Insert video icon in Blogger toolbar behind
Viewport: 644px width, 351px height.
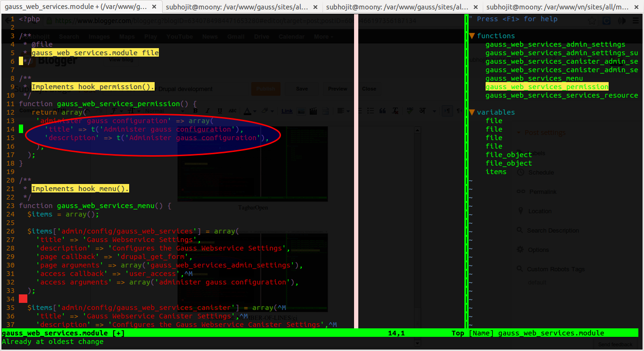(313, 111)
